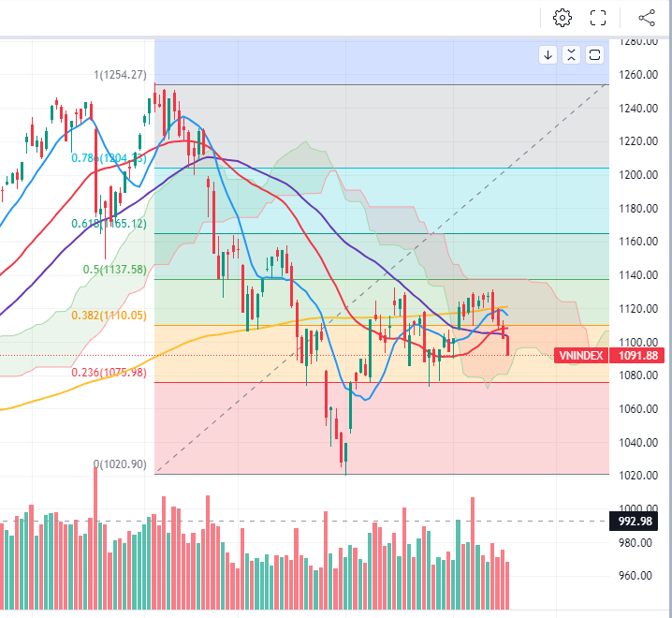This screenshot has width=672, height=618.
Task: Select the Fibonacci 0.236(1075.98) level label
Action: pos(110,372)
